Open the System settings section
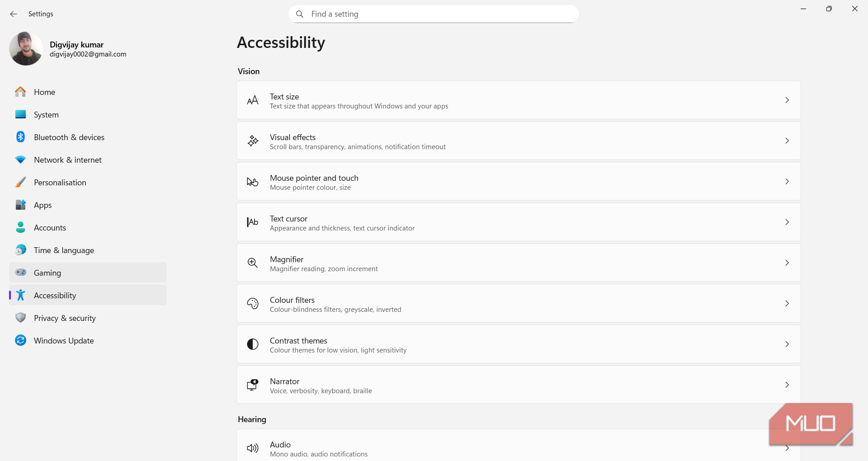Viewport: 868px width, 461px height. coord(46,115)
